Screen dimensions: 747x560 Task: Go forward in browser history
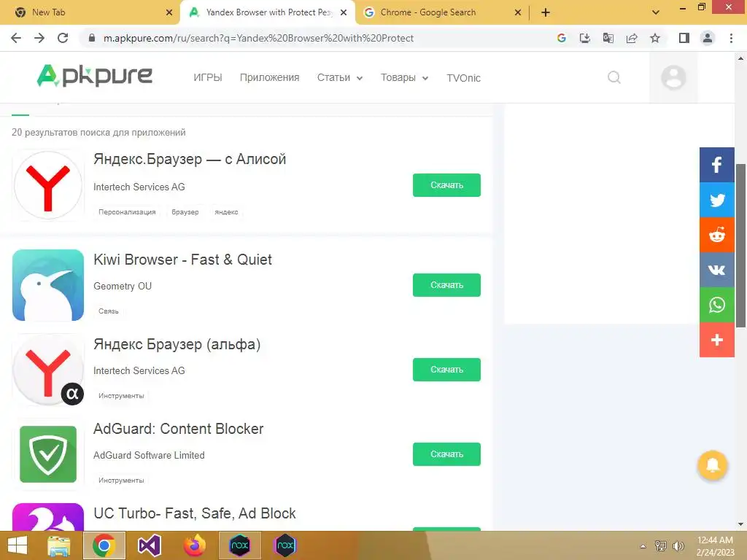[x=39, y=38]
